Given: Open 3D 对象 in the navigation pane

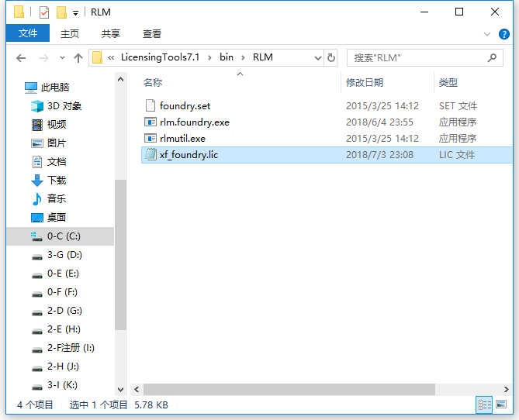Looking at the screenshot, I should tap(64, 106).
